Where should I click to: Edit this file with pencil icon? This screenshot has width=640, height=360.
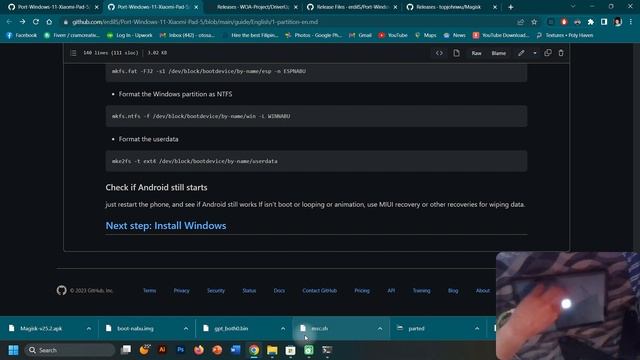[521, 53]
